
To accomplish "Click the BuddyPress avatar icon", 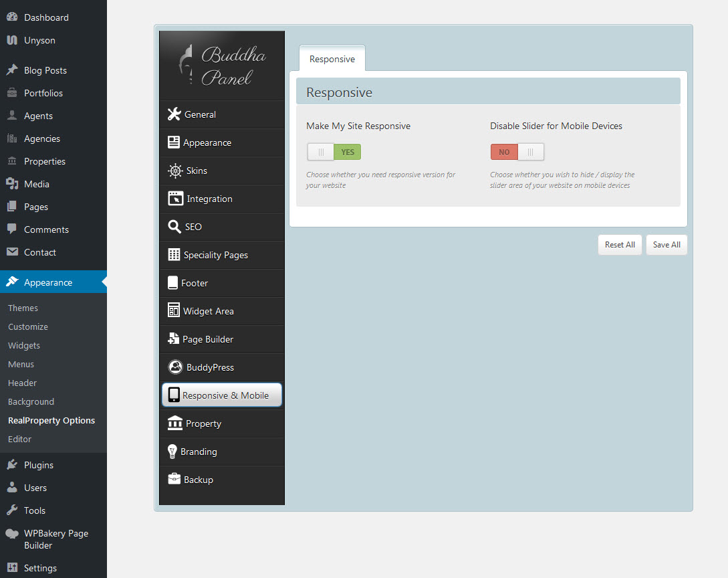I will [175, 367].
